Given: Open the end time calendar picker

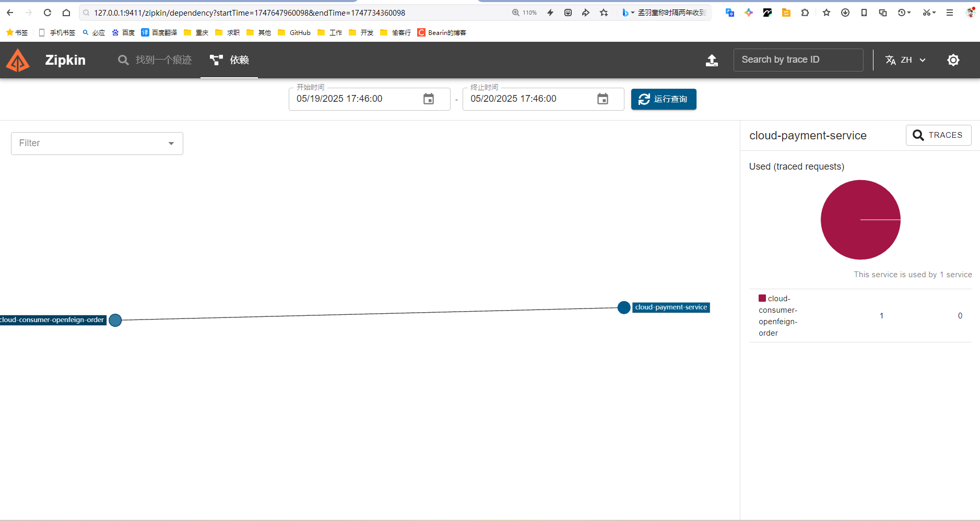Looking at the screenshot, I should [603, 99].
